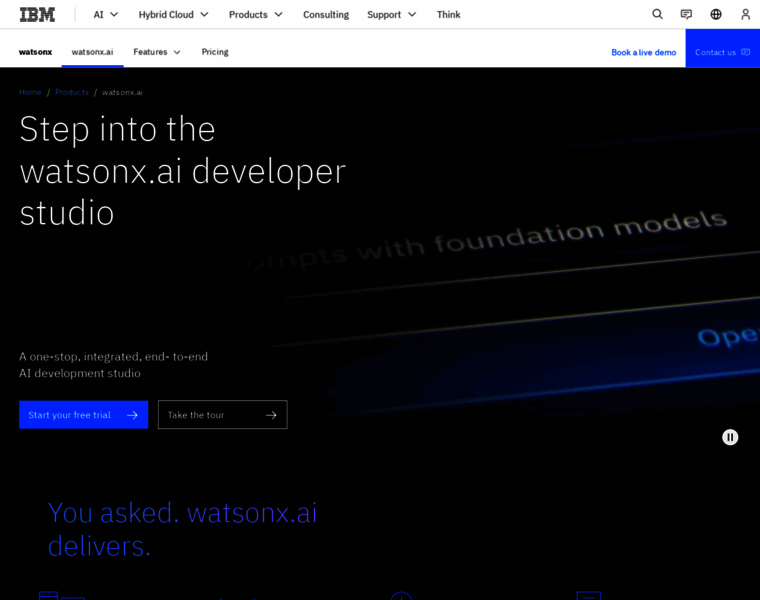This screenshot has width=760, height=600.
Task: Open the Pricing tab
Action: [x=215, y=52]
